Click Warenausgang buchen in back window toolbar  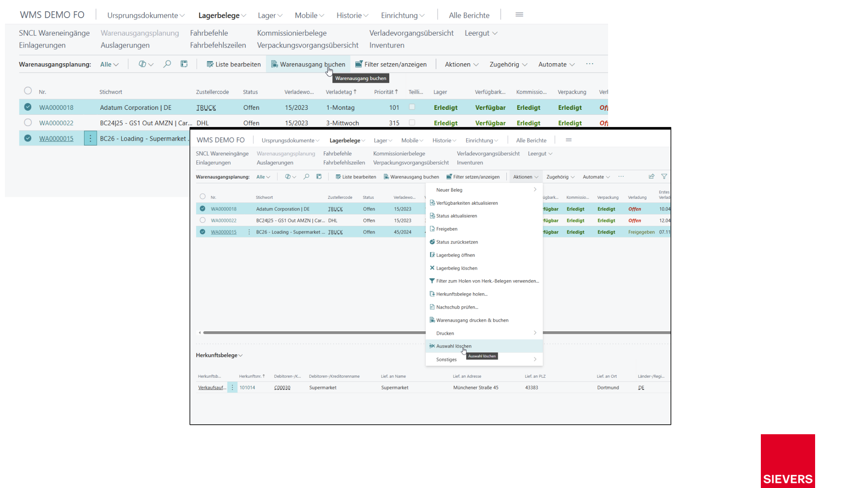pyautogui.click(x=308, y=64)
